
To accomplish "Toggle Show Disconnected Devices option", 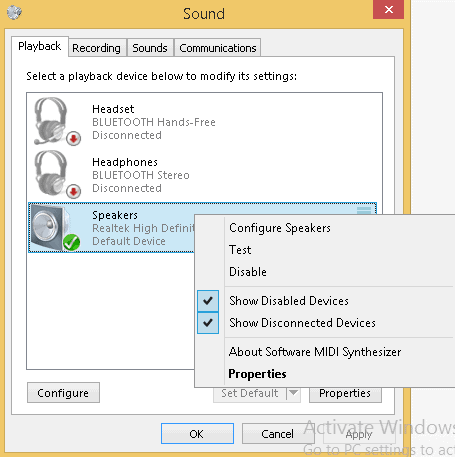I will coord(302,323).
